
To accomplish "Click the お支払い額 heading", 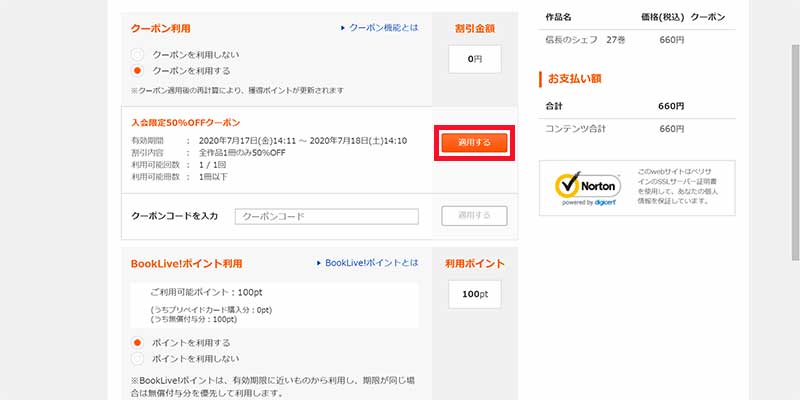I will click(580, 78).
